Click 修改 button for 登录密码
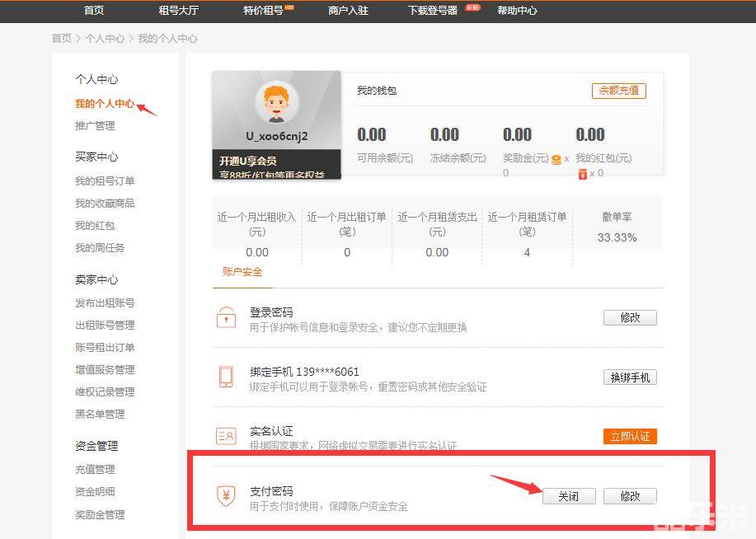Viewport: 756px width, 539px height. click(630, 317)
